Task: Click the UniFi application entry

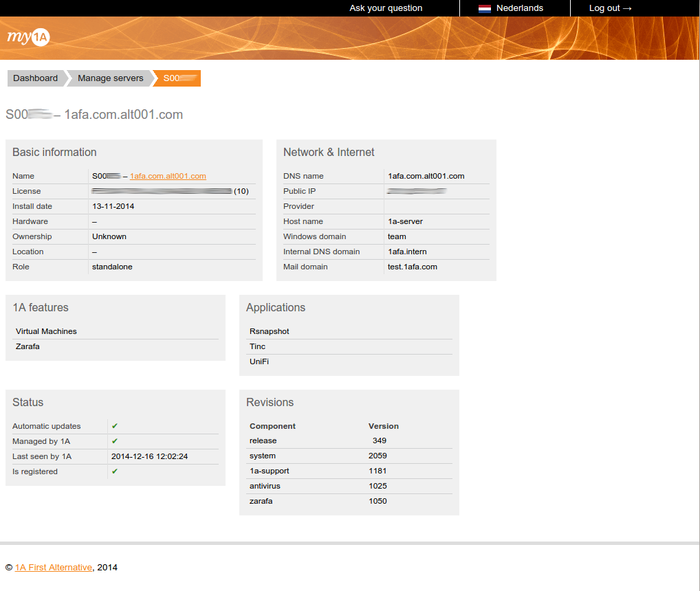Action: pyautogui.click(x=259, y=361)
